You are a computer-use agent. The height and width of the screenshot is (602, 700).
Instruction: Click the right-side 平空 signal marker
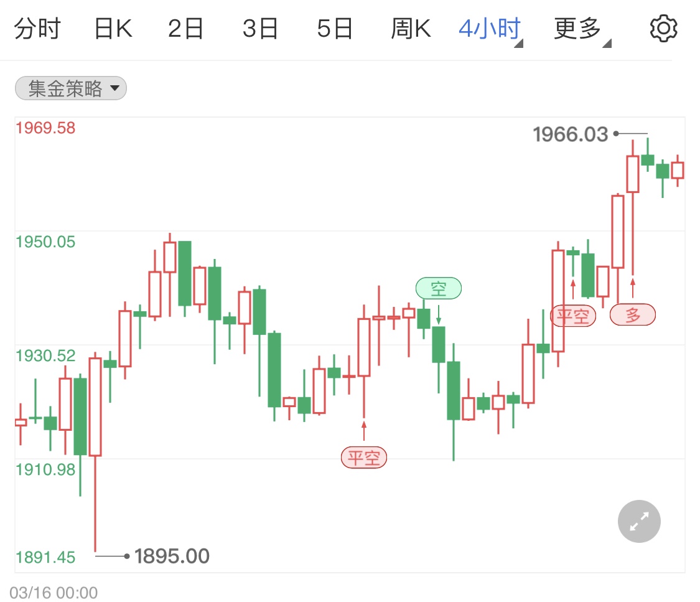tap(573, 316)
